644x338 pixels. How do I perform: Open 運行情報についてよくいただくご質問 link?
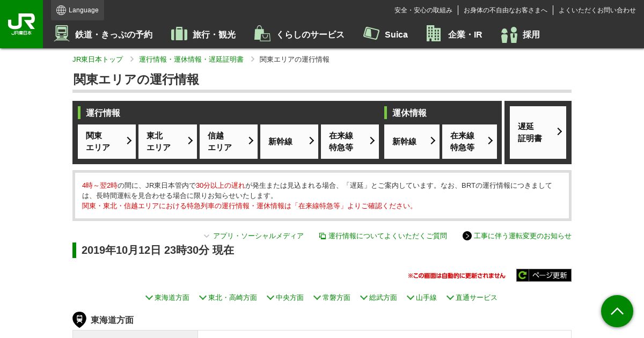(387, 236)
